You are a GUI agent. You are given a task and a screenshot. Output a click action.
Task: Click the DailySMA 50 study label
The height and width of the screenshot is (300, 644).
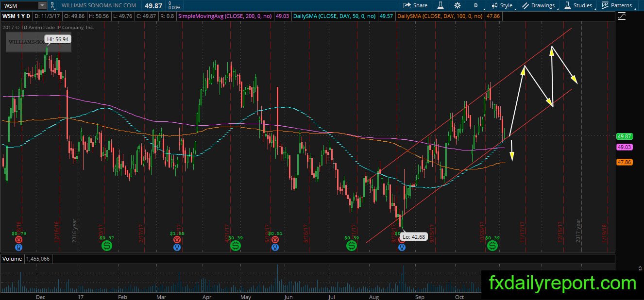[334, 17]
